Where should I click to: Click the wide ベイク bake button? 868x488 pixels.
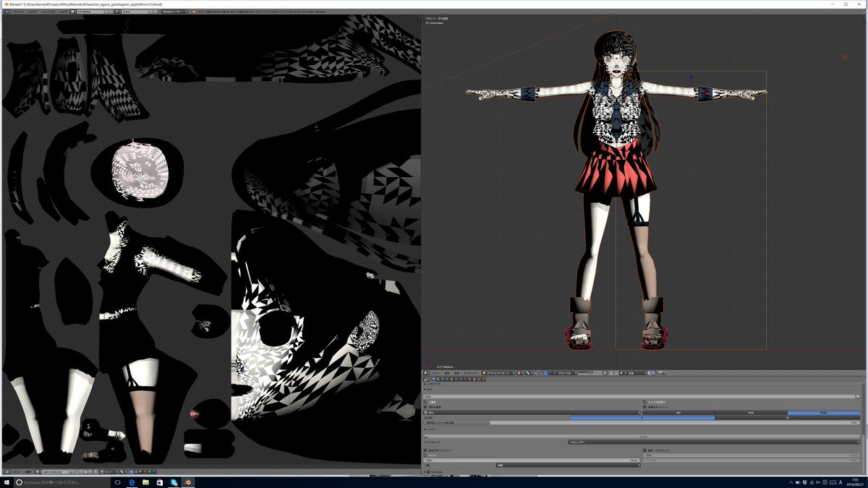pos(642,436)
